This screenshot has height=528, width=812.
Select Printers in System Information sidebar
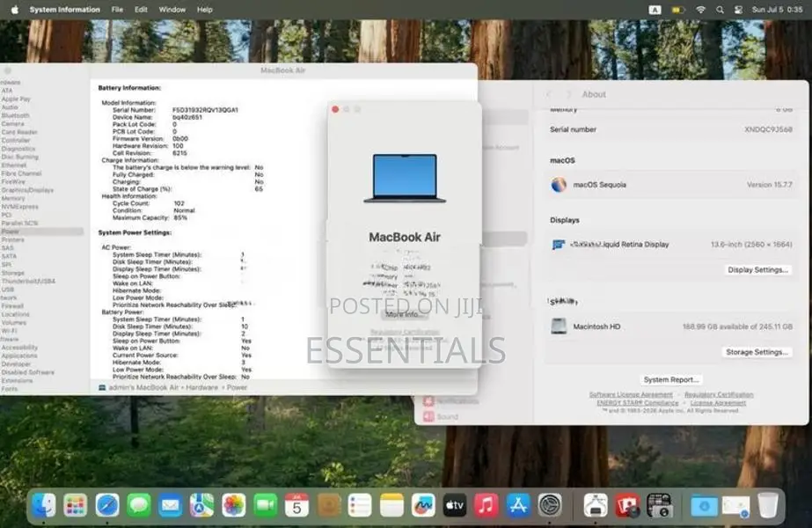pos(12,240)
